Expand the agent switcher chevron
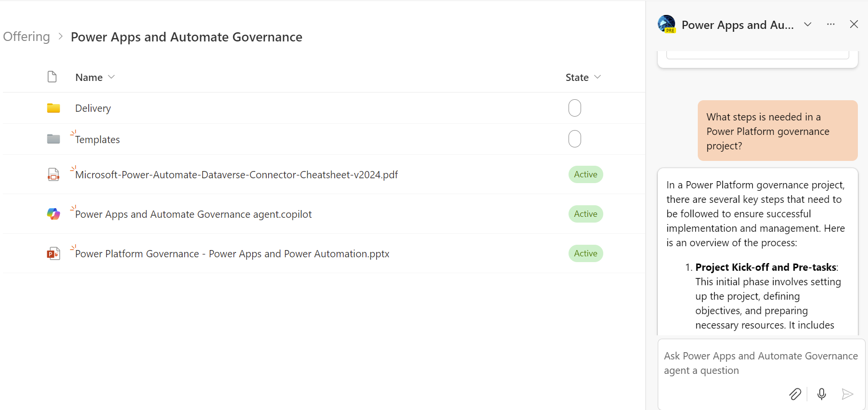 (x=808, y=25)
